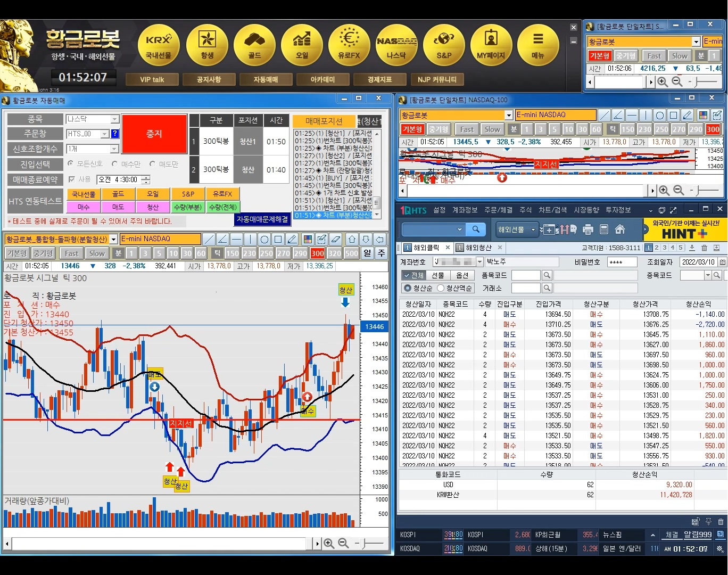This screenshot has width=728, height=575.
Task: Toggle 중기형 in main chart toolbar
Action: [43, 253]
